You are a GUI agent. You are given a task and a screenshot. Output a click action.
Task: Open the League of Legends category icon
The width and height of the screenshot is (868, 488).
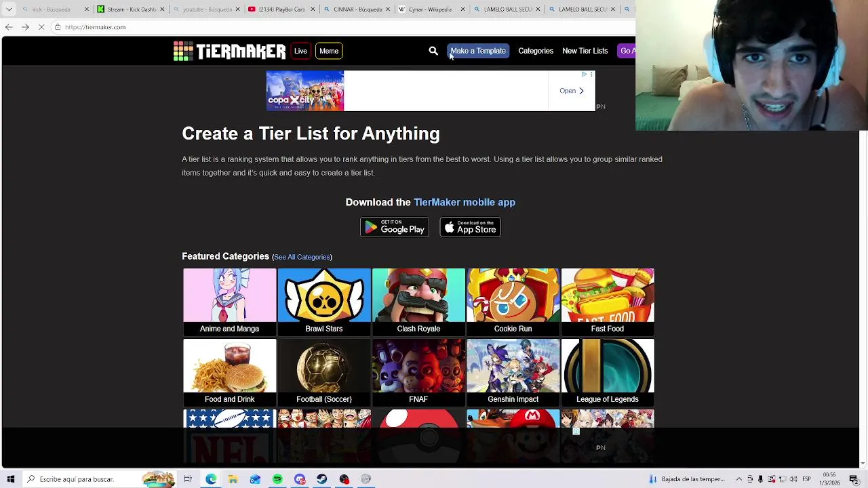click(x=608, y=372)
